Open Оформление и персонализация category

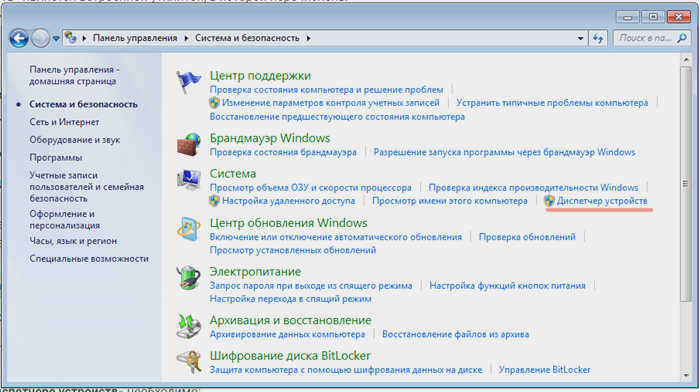[64, 220]
